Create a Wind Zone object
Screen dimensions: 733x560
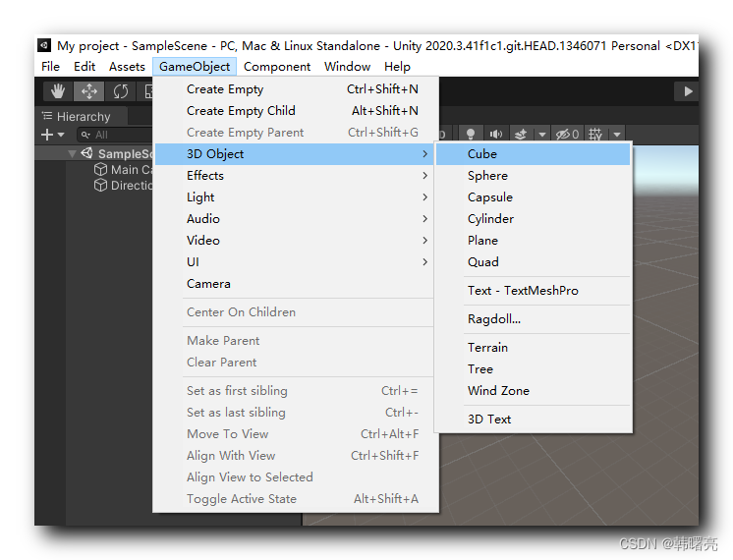click(534, 391)
